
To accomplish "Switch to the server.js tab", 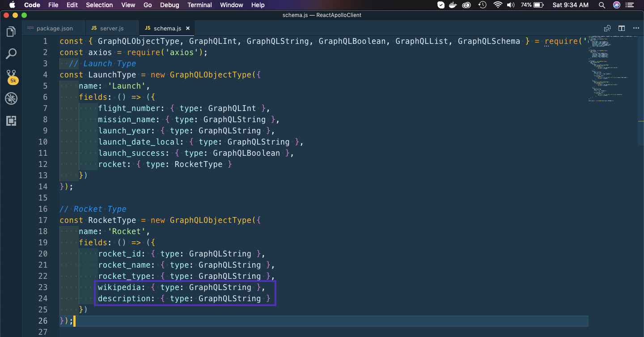I will tap(112, 28).
